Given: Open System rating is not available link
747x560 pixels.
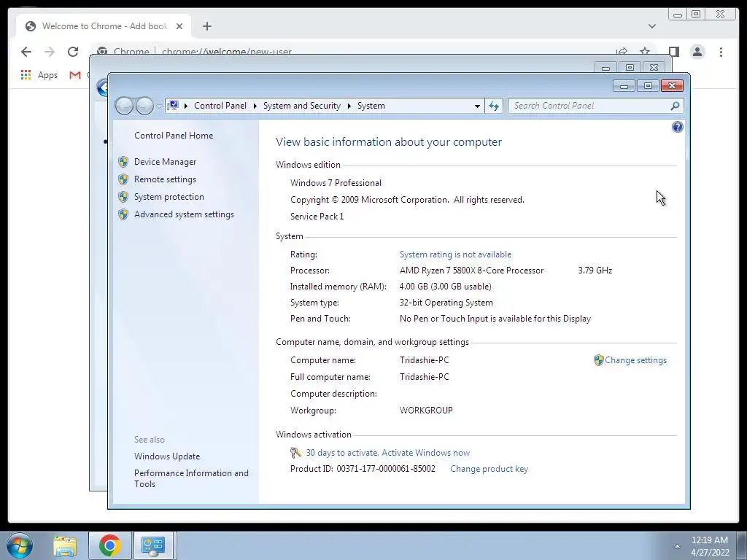Looking at the screenshot, I should [x=455, y=254].
